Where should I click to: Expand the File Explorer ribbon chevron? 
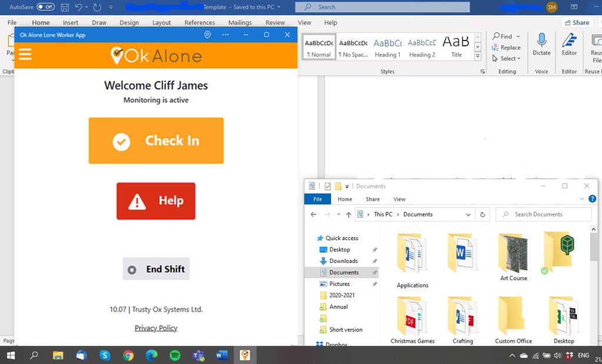(x=581, y=198)
